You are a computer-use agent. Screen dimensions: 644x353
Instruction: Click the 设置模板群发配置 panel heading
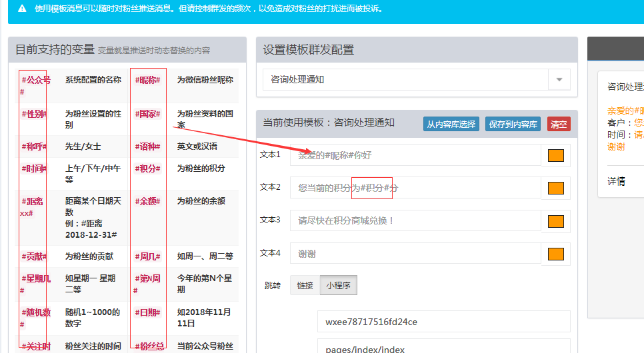[309, 50]
